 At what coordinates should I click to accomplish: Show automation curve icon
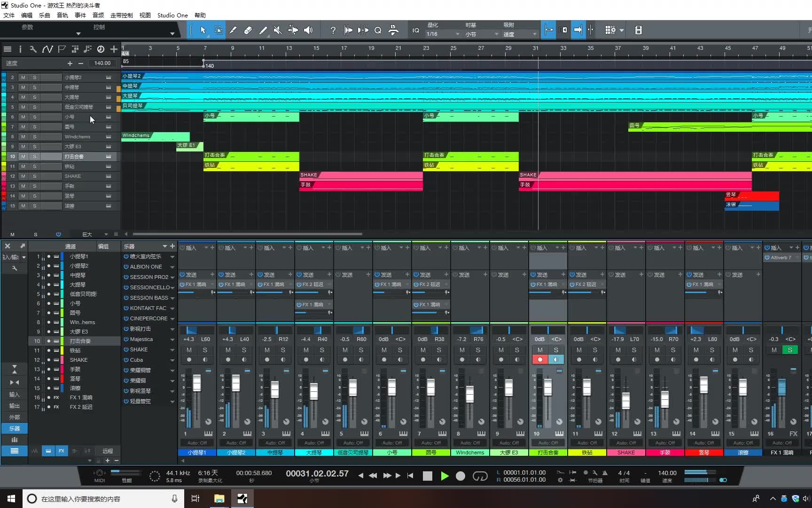tap(47, 49)
